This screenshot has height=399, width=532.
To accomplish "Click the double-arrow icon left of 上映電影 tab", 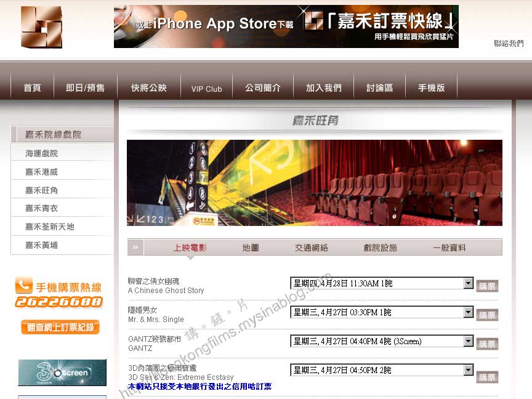I will point(135,248).
